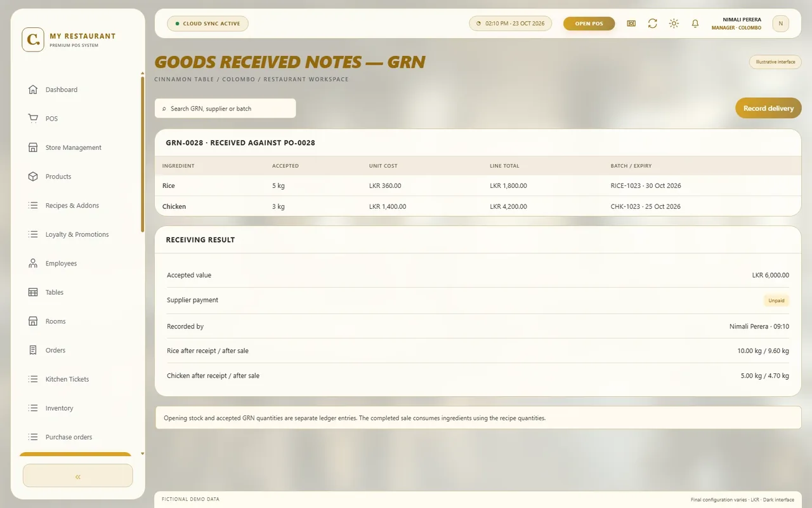Click the Rooms icon in sidebar
The image size is (812, 508).
[x=33, y=321]
